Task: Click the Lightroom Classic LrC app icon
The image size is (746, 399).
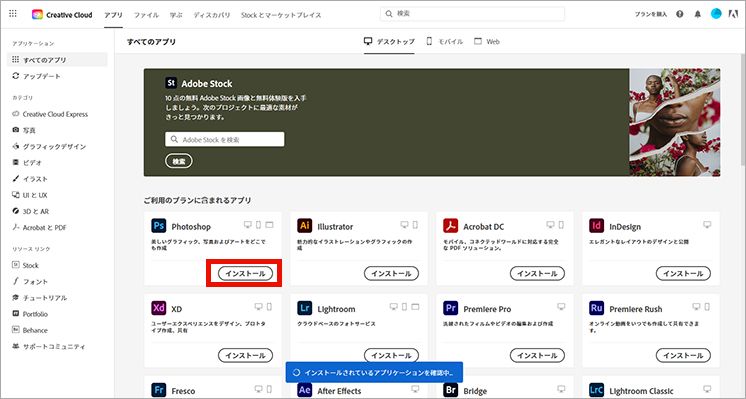Action: coord(597,390)
